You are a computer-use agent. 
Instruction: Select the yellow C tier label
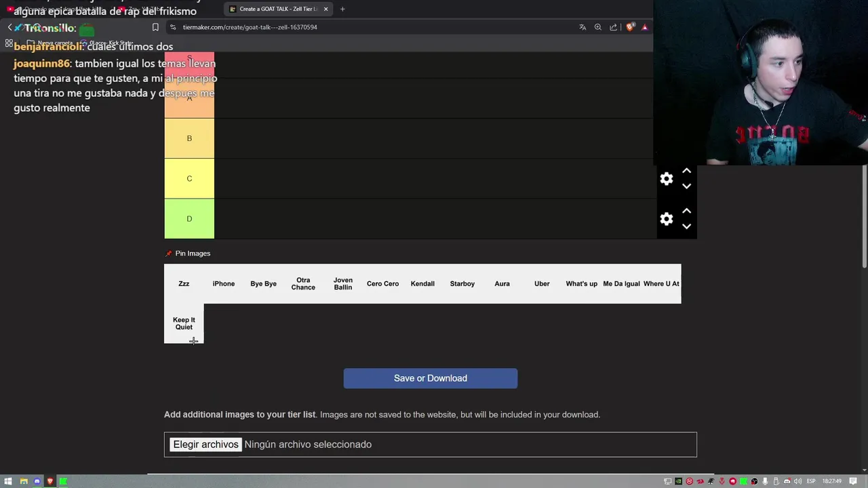coord(189,178)
